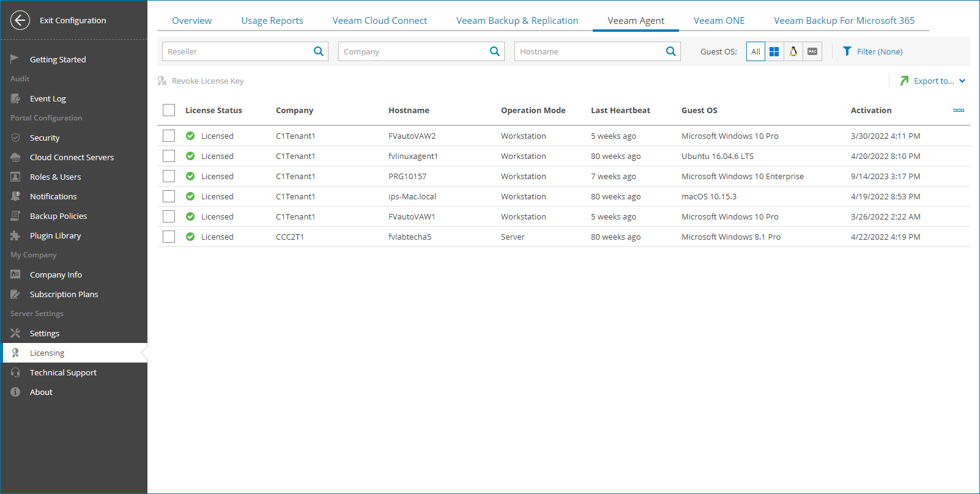Filter guest OS by Windows icon
This screenshot has height=494, width=980.
pyautogui.click(x=774, y=51)
